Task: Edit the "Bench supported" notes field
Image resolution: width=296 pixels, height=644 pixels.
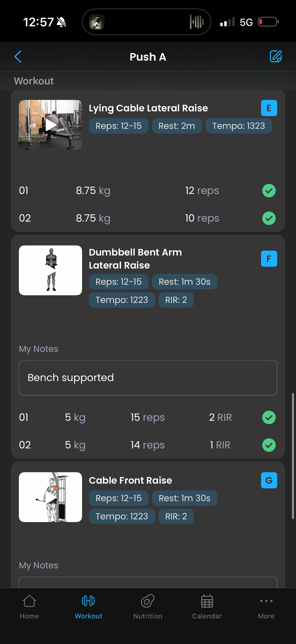Action: tap(148, 378)
